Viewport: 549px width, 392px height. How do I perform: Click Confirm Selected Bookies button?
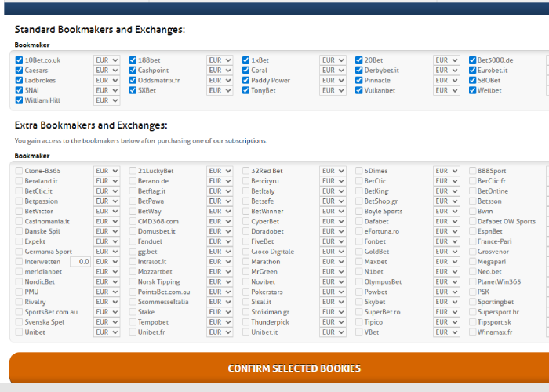point(294,368)
